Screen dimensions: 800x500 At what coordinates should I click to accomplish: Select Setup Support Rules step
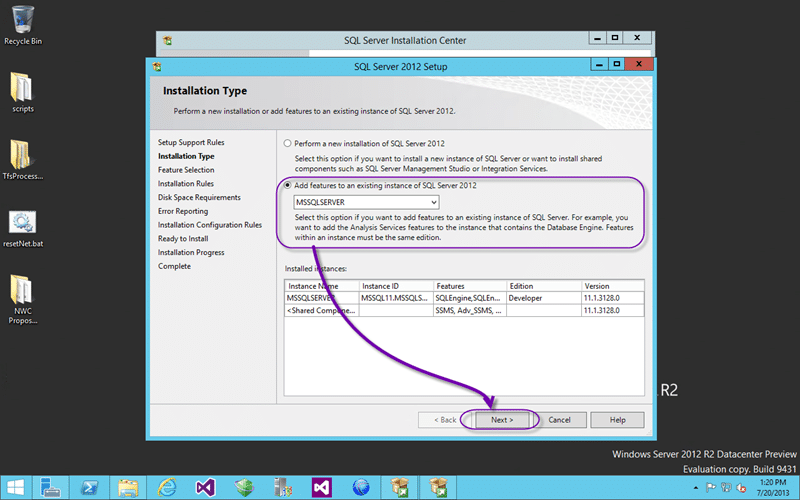pos(191,142)
